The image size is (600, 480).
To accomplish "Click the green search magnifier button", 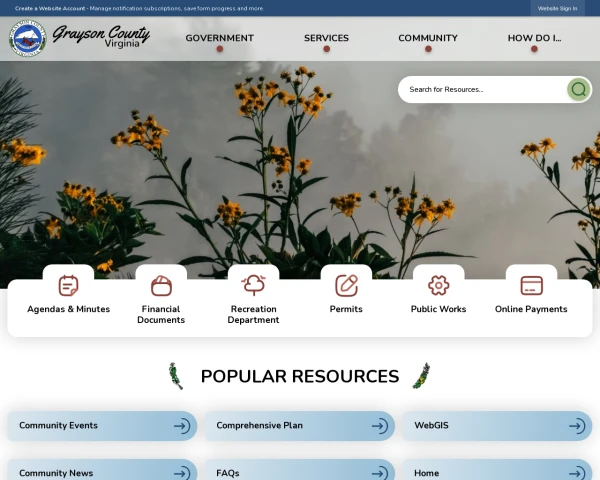I will click(579, 89).
